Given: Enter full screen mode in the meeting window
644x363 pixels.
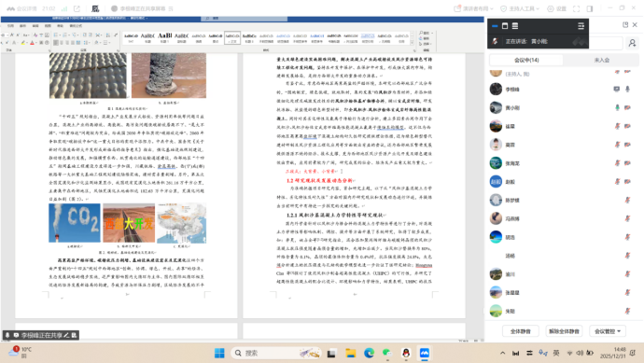Looking at the screenshot, I should (576, 8).
